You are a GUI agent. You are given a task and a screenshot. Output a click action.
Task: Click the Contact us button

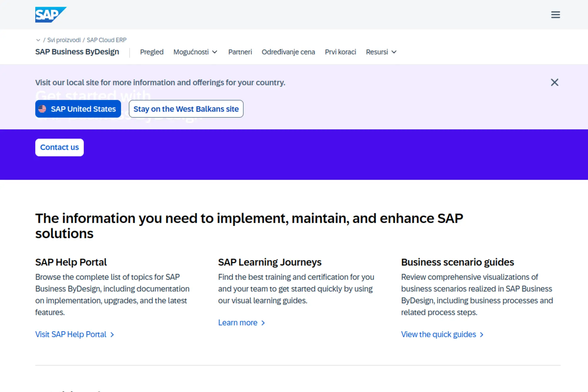(x=59, y=147)
